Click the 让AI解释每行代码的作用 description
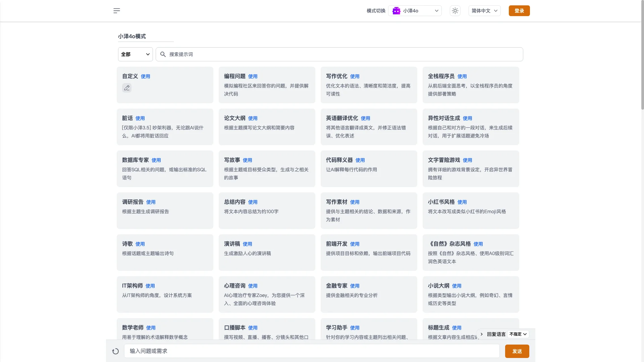644x362 pixels. click(352, 170)
